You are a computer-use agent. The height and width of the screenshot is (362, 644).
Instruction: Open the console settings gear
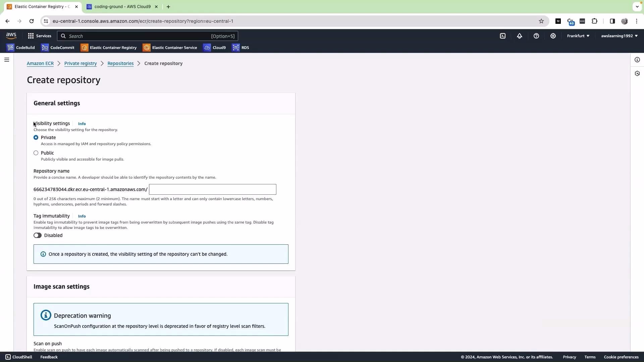[x=553, y=36]
